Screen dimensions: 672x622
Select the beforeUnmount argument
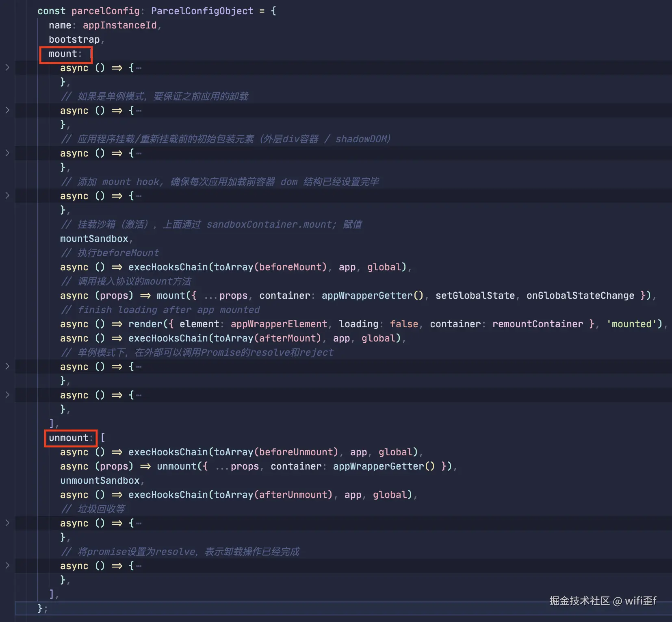coord(296,452)
